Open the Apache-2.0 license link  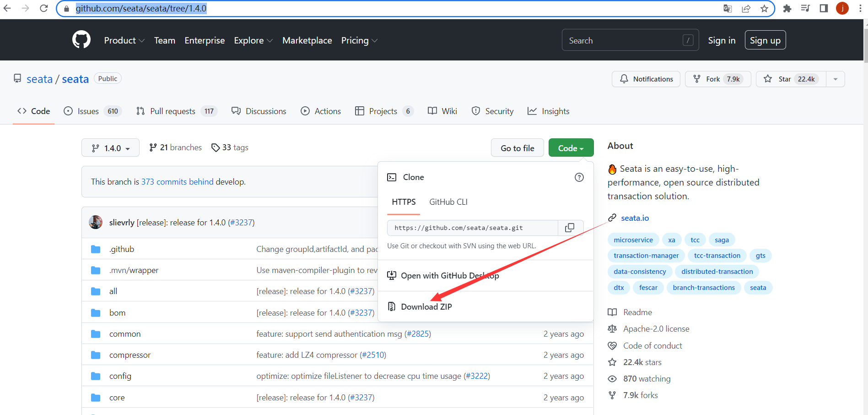(x=649, y=329)
